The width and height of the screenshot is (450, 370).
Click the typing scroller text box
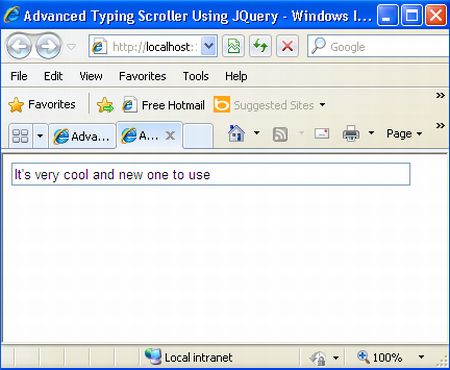pos(211,174)
